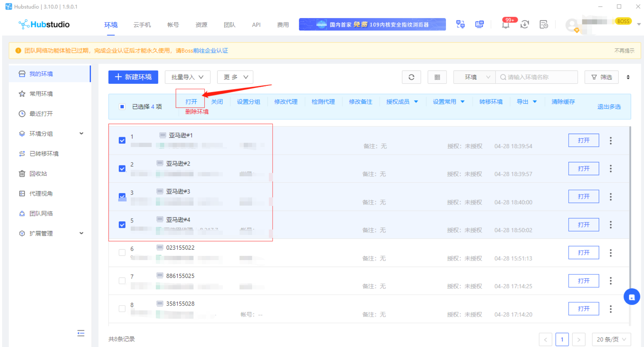Viewport: 644px width, 347px height.
Task: Open the 环境 search type dropdown
Action: coord(474,77)
